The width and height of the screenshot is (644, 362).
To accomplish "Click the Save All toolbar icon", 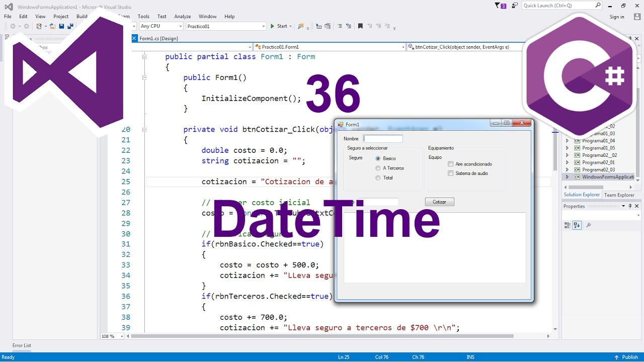I will [70, 26].
